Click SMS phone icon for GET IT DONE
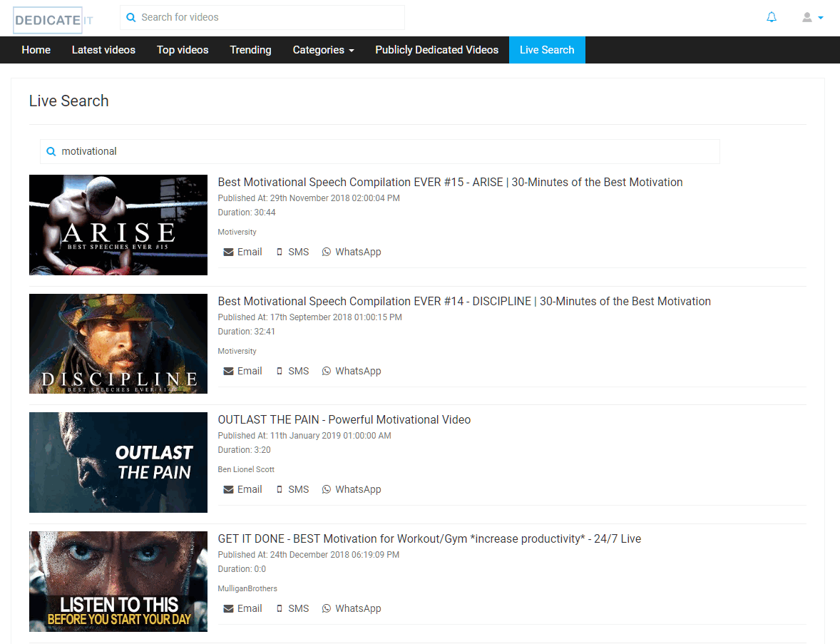The image size is (840, 644). point(279,608)
